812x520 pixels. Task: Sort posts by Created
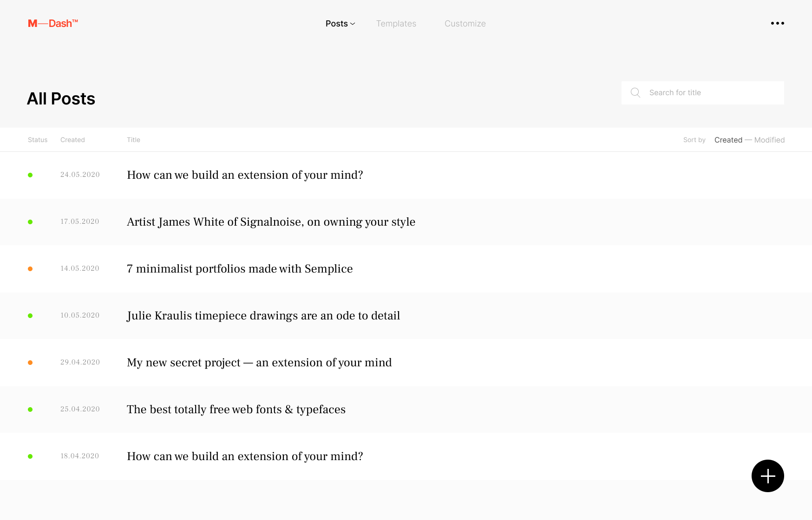coord(728,140)
